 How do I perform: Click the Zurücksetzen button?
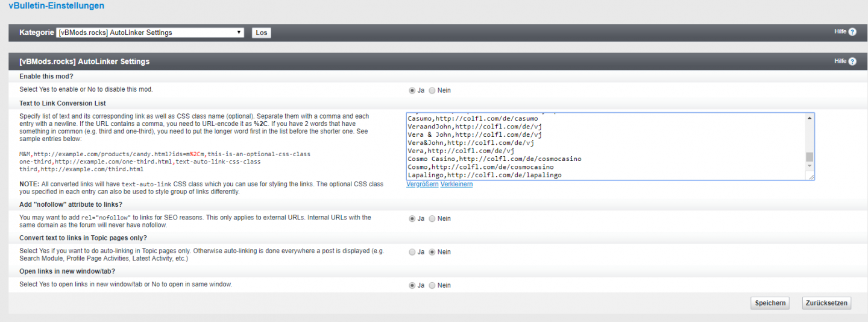click(x=826, y=303)
